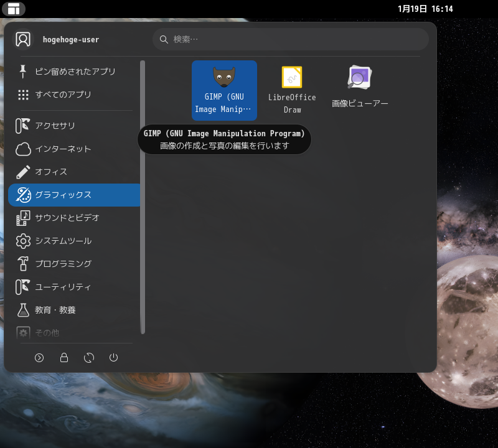Viewport: 498px width, 448px height.
Task: Click the 検索 search field
Action: 291,39
